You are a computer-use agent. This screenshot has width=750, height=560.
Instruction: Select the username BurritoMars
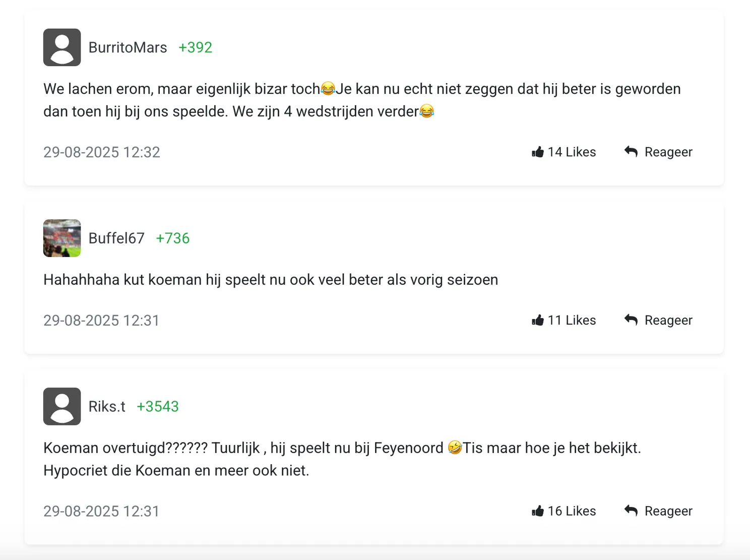128,47
